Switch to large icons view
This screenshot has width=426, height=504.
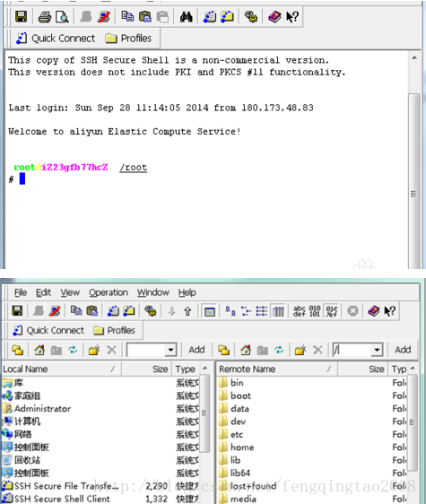pyautogui.click(x=230, y=311)
